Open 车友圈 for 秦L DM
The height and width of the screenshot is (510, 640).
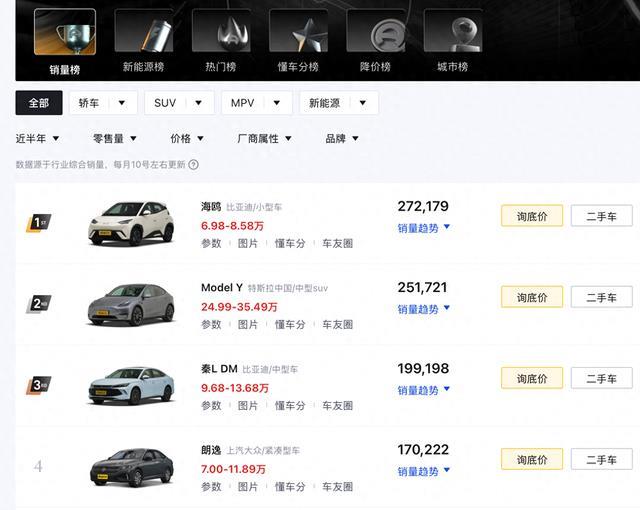click(338, 406)
